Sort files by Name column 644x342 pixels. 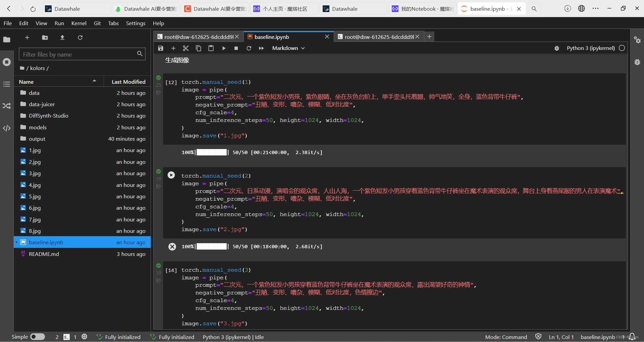[58, 82]
